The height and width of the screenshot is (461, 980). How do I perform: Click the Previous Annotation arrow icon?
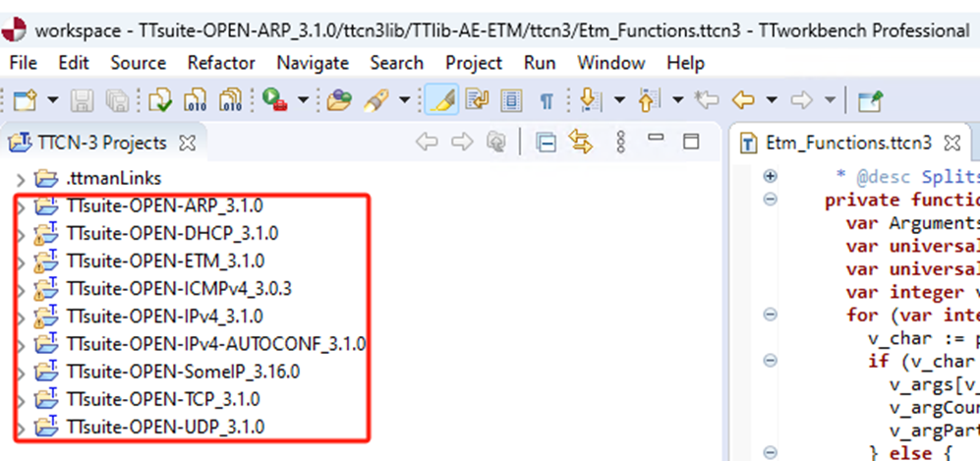click(x=648, y=99)
